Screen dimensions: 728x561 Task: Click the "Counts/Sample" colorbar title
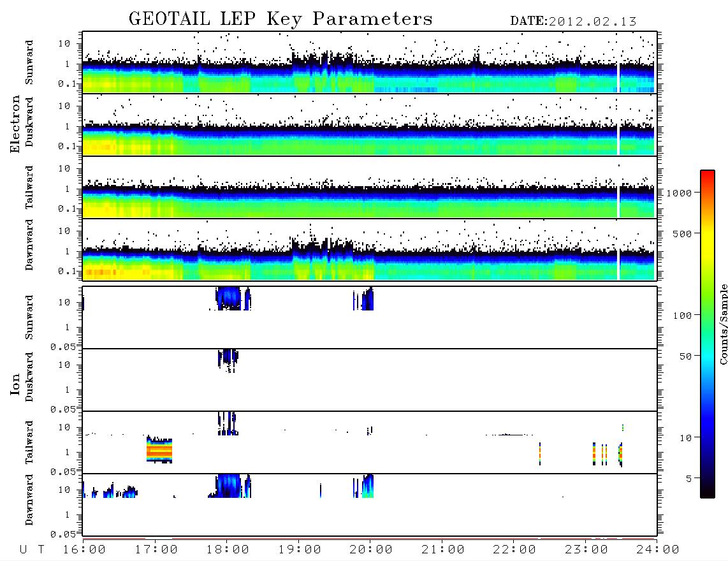tap(723, 324)
